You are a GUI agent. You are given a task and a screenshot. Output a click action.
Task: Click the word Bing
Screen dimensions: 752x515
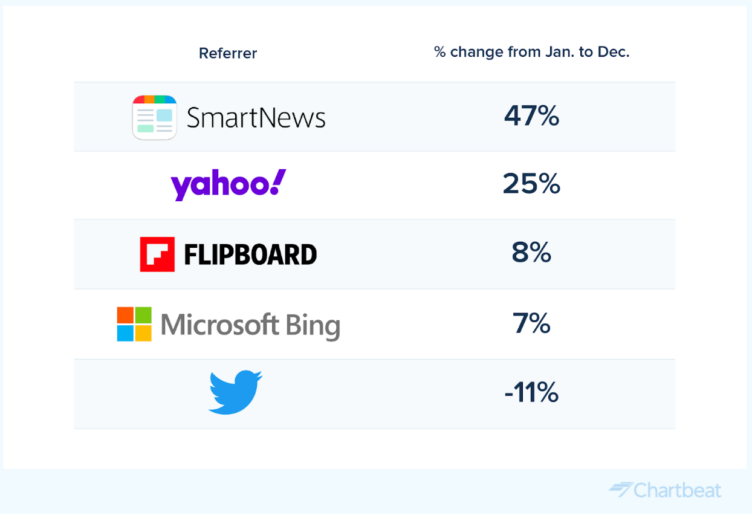pos(310,326)
